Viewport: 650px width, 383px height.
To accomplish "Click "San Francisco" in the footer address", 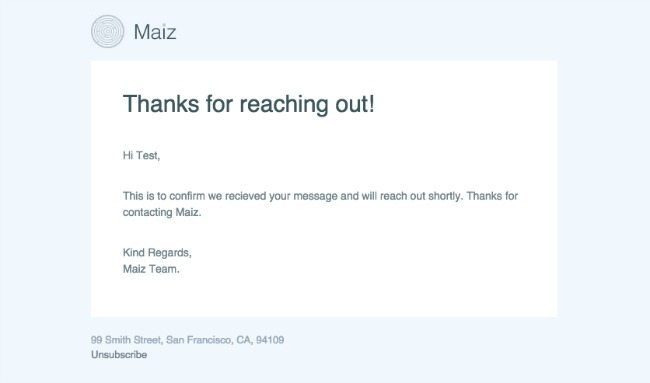I will click(199, 340).
